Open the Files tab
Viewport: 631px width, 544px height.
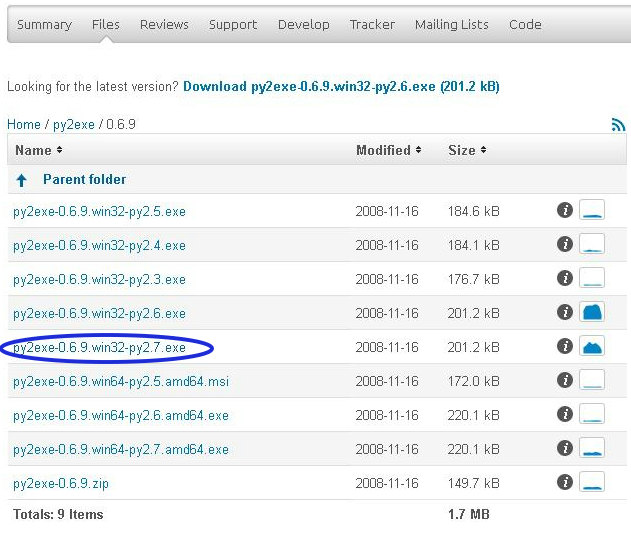click(105, 25)
